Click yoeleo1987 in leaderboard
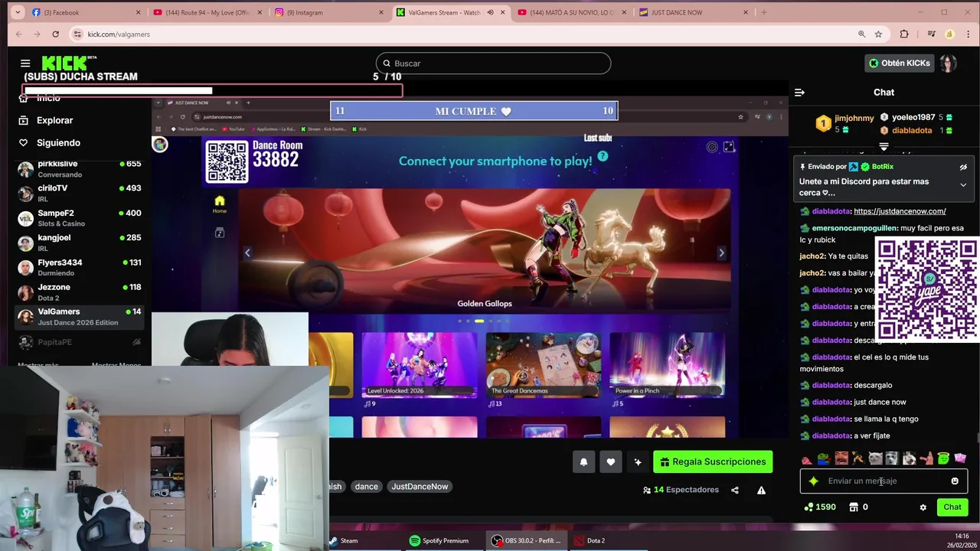The image size is (980, 551). (913, 117)
